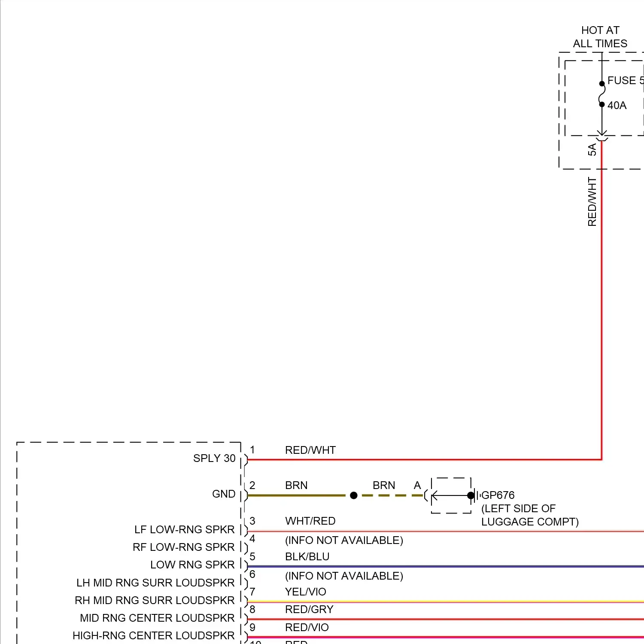Screen dimensions: 644x644
Task: Click pin number "5" beside BLK/BLU
Action: (x=252, y=556)
